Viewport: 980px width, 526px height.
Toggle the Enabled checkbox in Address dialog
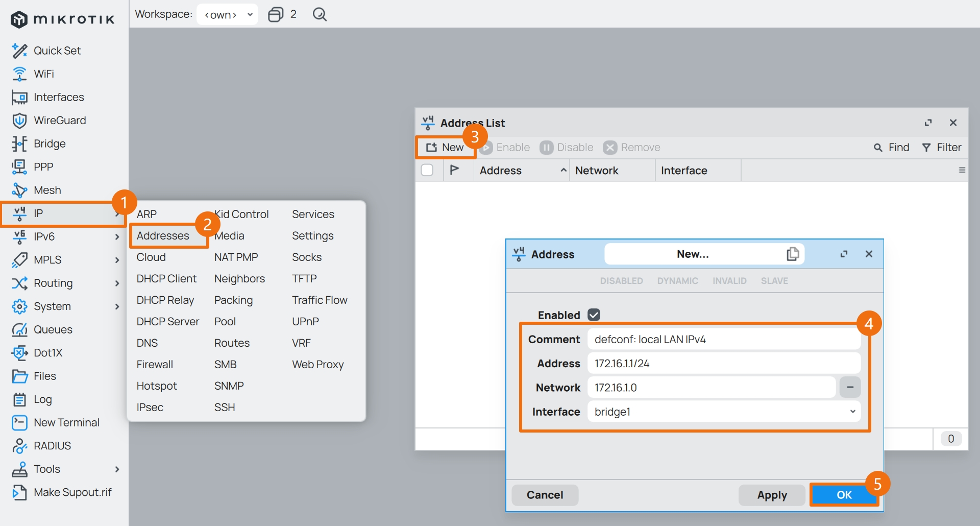[x=594, y=315]
